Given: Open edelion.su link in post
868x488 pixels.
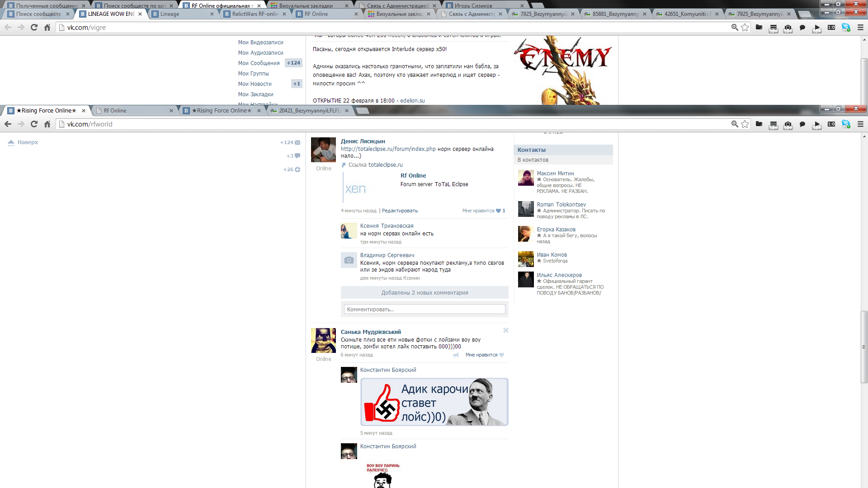Looking at the screenshot, I should [x=412, y=101].
